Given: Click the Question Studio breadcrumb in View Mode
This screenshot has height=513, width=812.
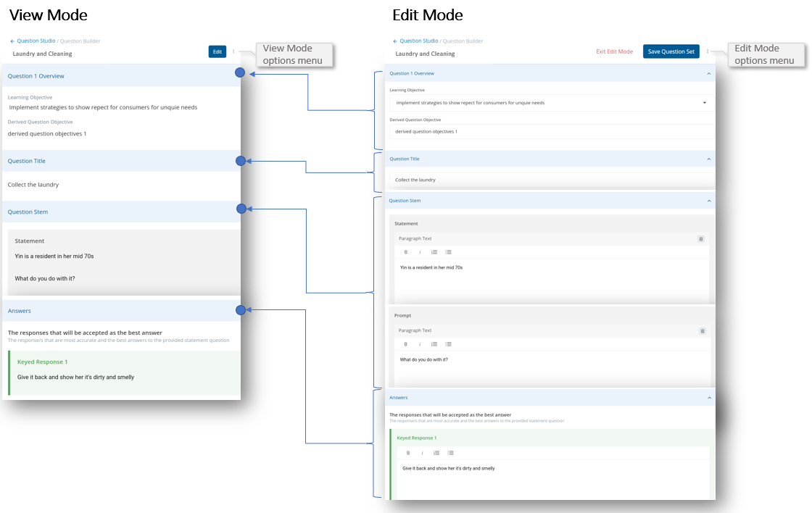Looking at the screenshot, I should [36, 41].
